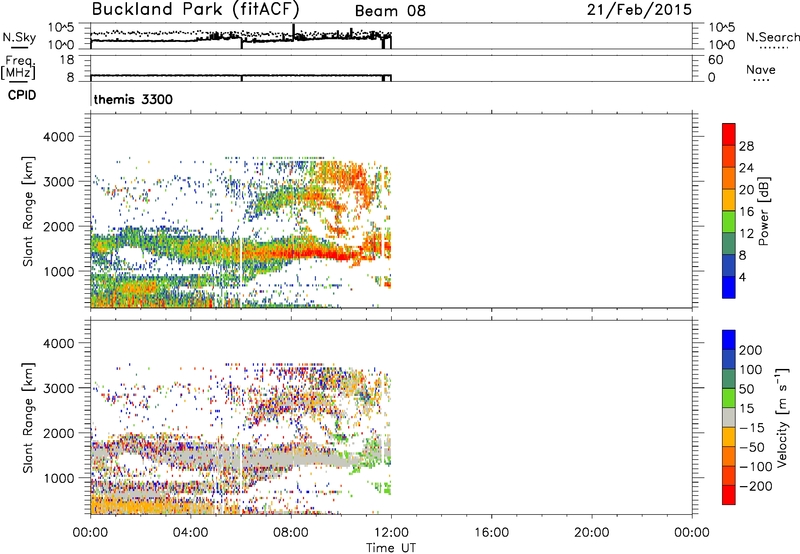Click the "Velocity [m s⁻¹]" colorbar title
The width and height of the screenshot is (800, 554).
[x=782, y=417]
